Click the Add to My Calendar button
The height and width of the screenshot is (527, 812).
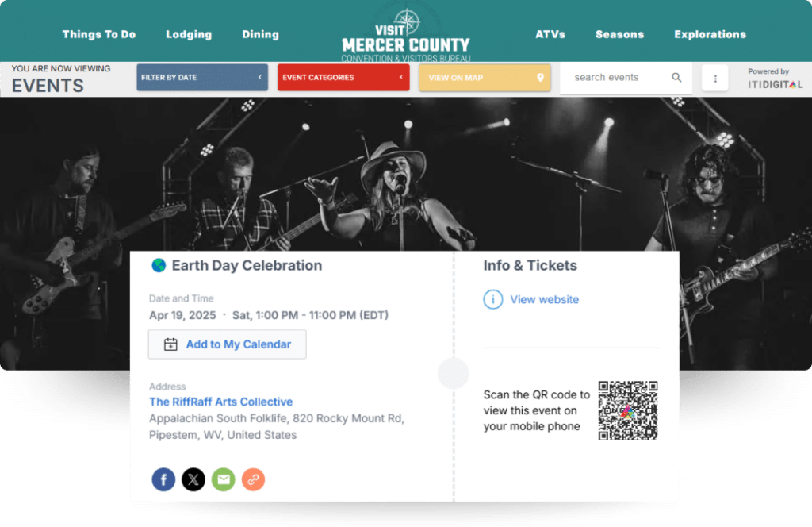click(x=228, y=344)
